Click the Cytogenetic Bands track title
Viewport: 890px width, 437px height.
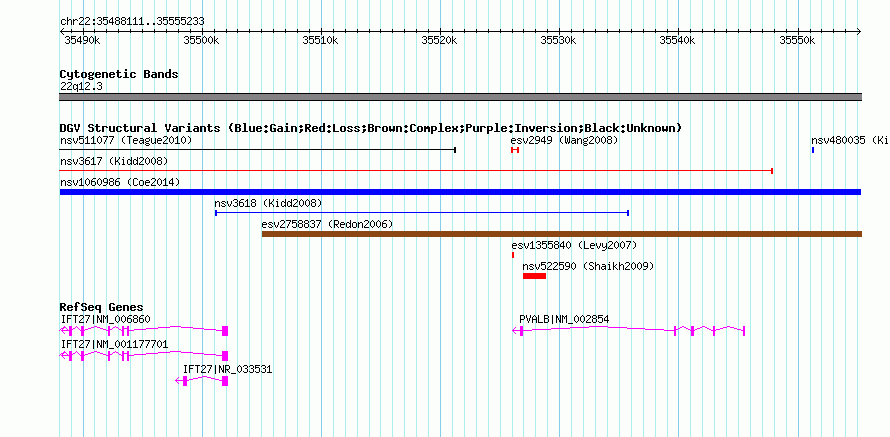119,74
